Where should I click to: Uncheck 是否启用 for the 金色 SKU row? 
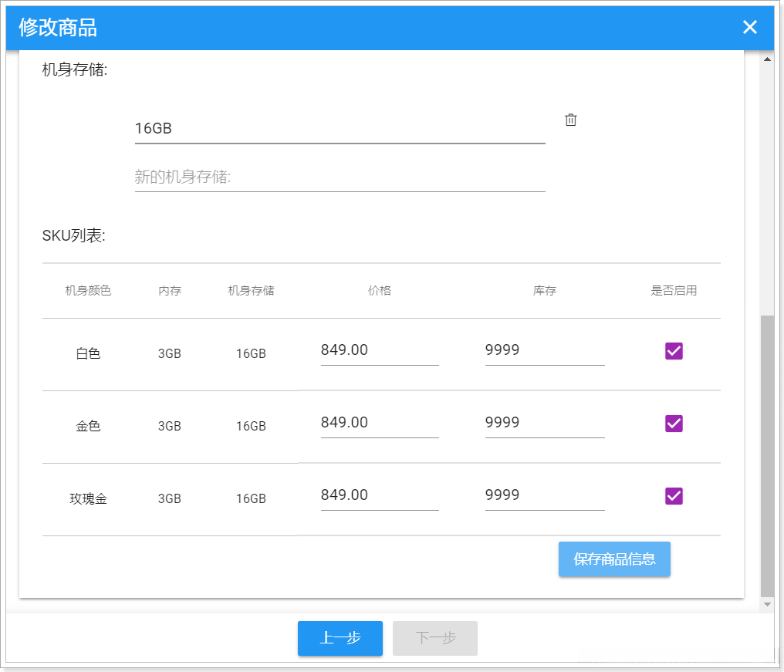point(674,424)
